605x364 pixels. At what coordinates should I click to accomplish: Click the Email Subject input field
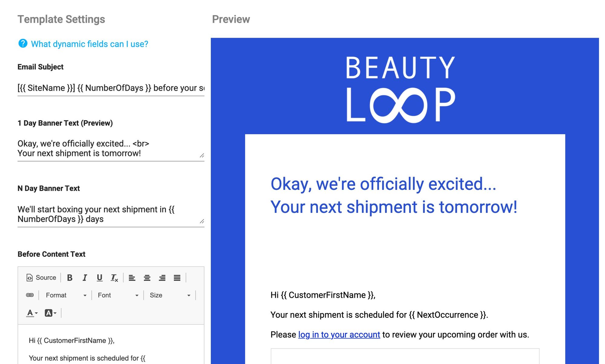[111, 88]
